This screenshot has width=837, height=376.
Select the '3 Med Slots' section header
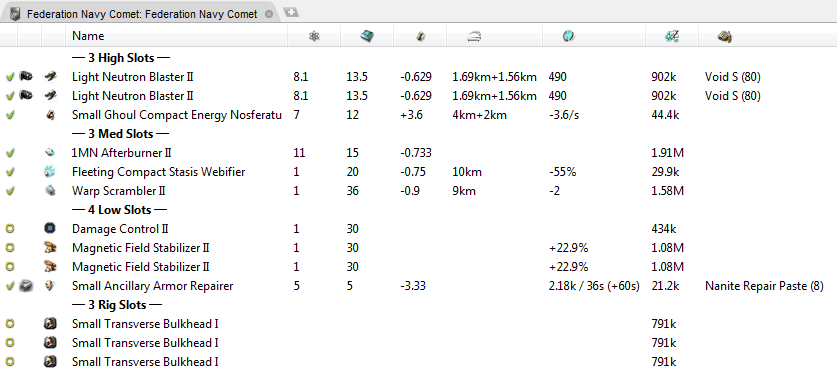click(x=120, y=134)
